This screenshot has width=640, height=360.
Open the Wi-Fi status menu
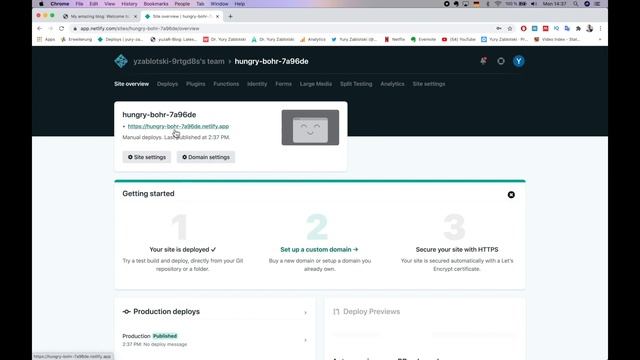(x=498, y=4)
